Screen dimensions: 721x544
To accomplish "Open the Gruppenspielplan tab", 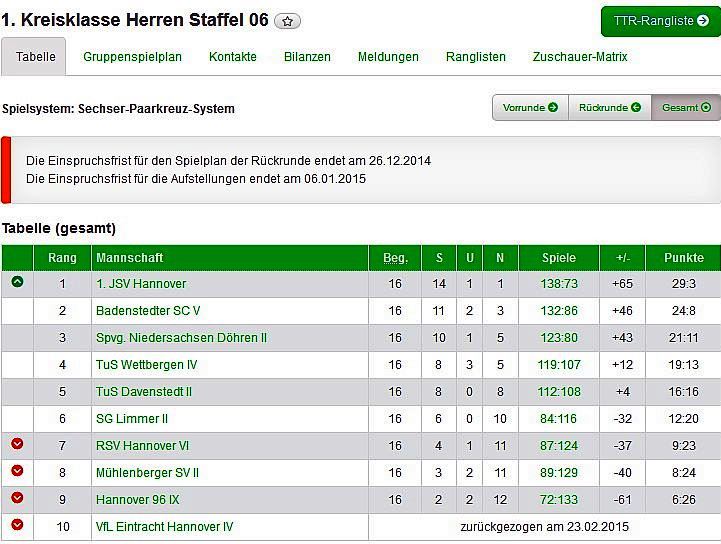I will (x=132, y=57).
